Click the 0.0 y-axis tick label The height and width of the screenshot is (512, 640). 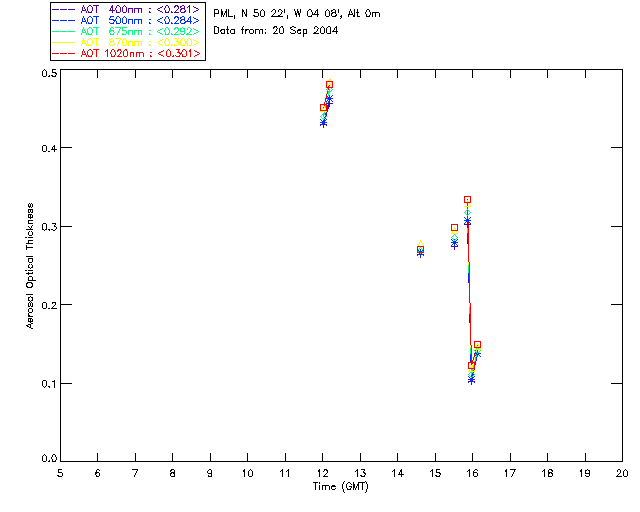(49, 459)
